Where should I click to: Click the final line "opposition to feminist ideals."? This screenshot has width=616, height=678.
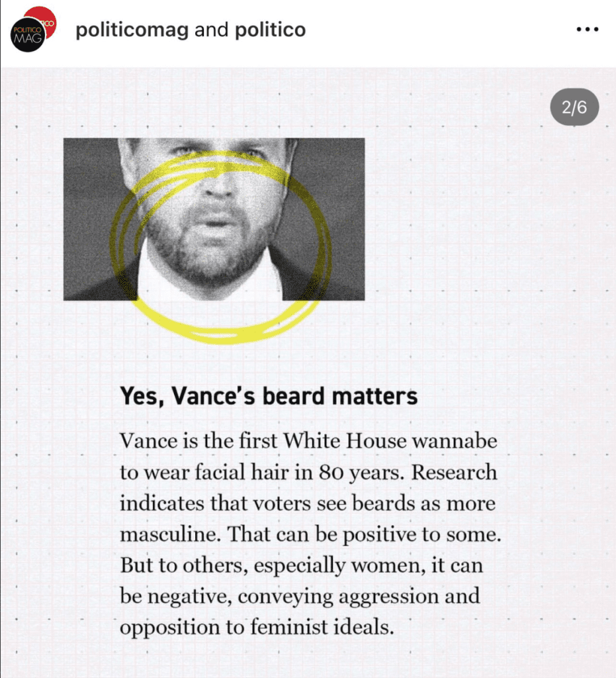257,628
